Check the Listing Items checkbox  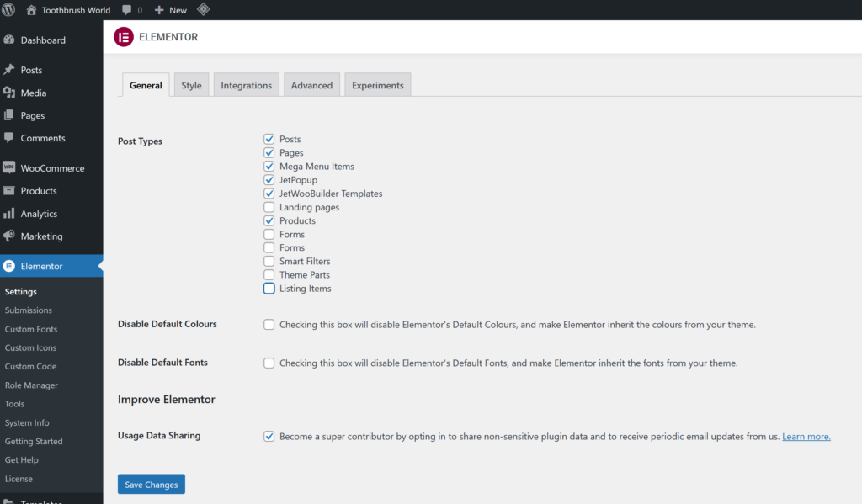coord(269,289)
